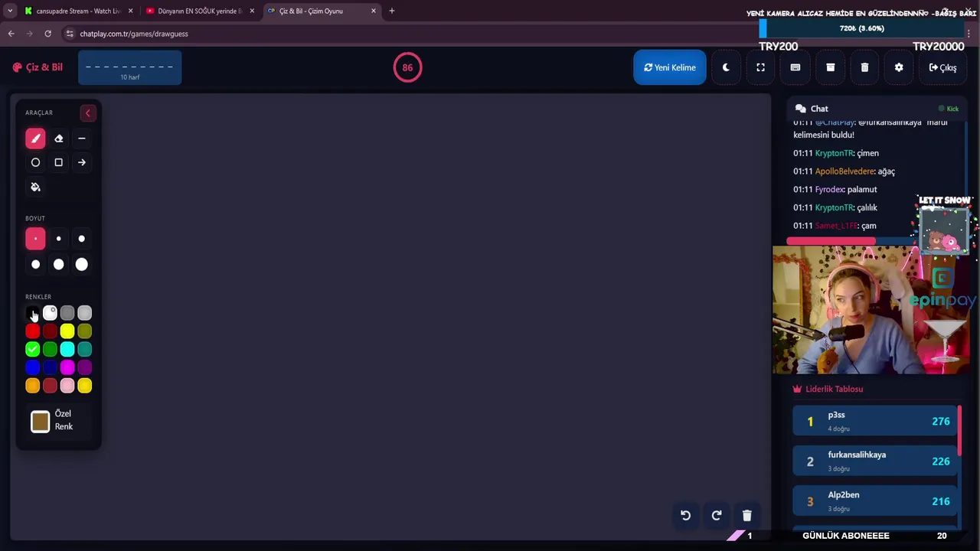Switch to Çiz & Bil - Çizim Oyunu tab
Viewport: 980px width, 551px height.
coord(322,11)
